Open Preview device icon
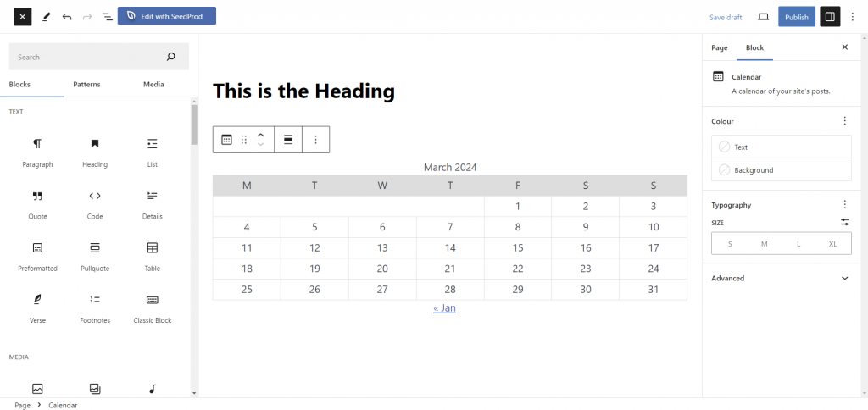 (x=763, y=16)
